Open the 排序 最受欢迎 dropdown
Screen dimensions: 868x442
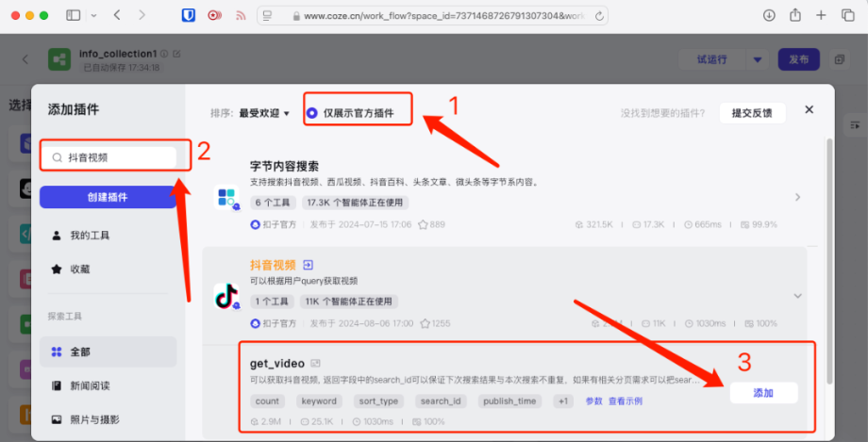(x=264, y=113)
